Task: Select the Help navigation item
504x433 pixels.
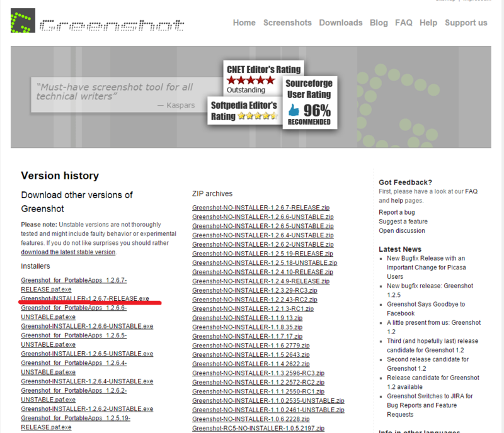Action: point(428,23)
